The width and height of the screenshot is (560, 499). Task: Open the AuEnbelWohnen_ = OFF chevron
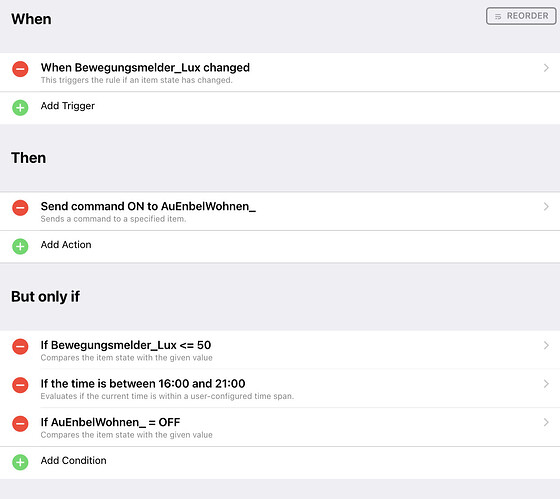click(x=546, y=422)
